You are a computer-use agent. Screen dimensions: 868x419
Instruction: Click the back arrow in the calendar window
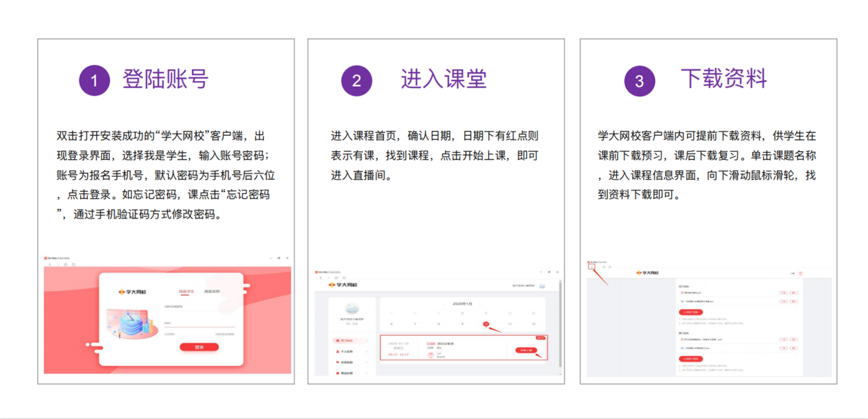coord(321,278)
